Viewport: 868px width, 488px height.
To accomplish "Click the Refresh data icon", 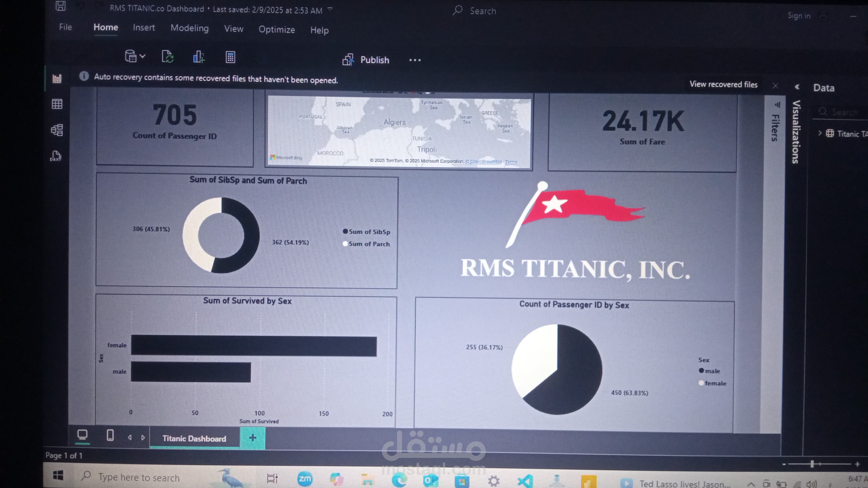I will point(167,56).
